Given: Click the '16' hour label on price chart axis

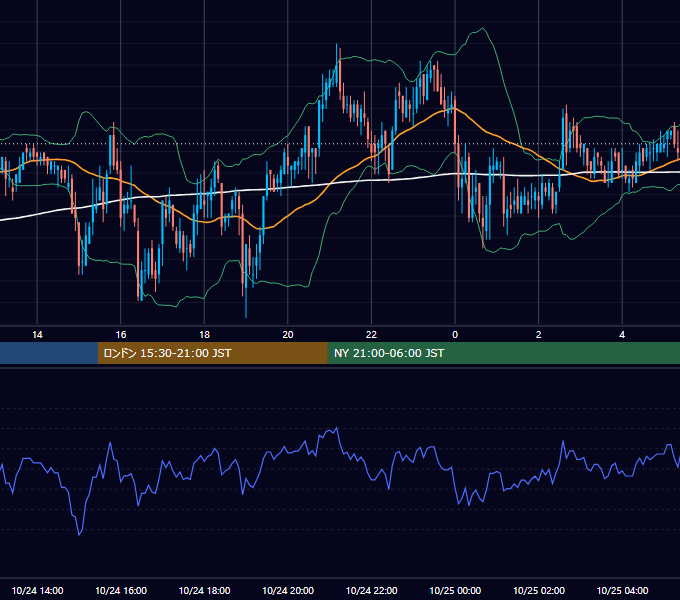Looking at the screenshot, I should (x=121, y=335).
